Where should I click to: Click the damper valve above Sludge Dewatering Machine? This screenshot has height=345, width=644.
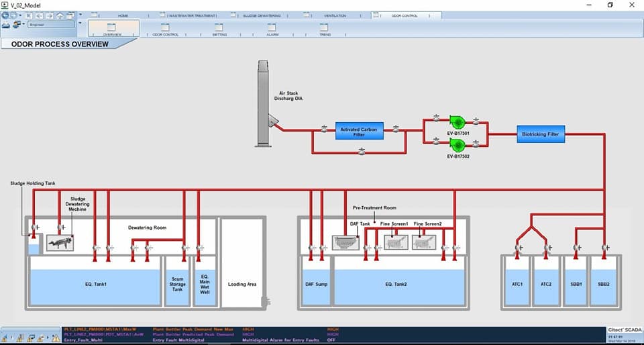61,227
